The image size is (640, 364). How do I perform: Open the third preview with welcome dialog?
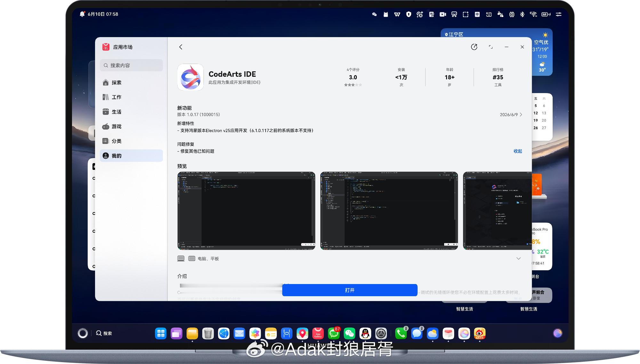[497, 211]
